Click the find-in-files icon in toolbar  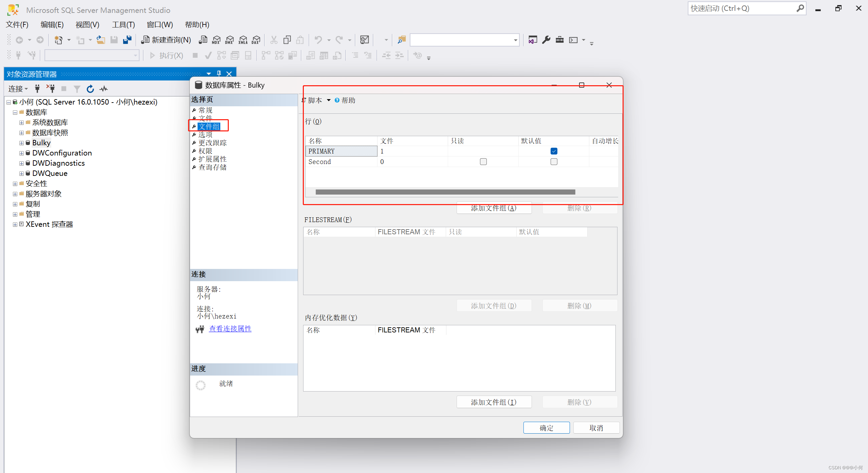(402, 40)
